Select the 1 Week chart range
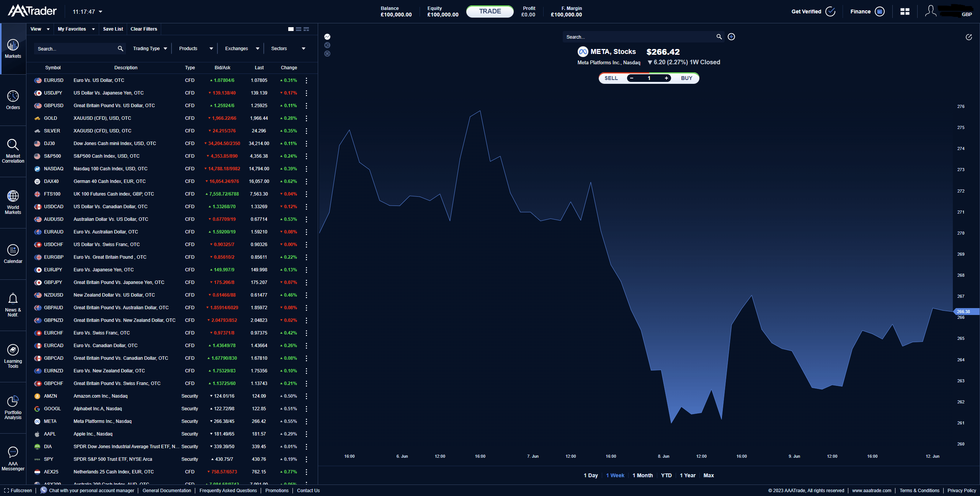This screenshot has height=496, width=980. (x=615, y=475)
